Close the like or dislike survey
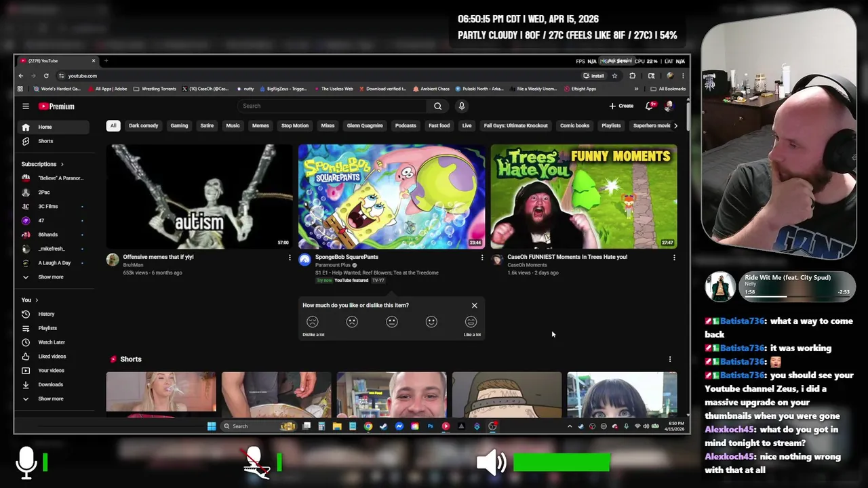Viewport: 868px width, 488px height. pos(475,305)
